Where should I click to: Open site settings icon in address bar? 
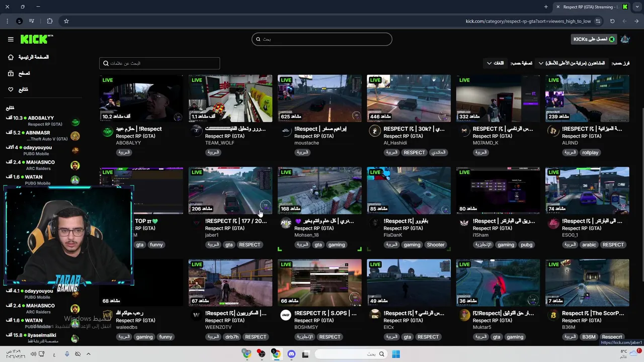point(598,21)
